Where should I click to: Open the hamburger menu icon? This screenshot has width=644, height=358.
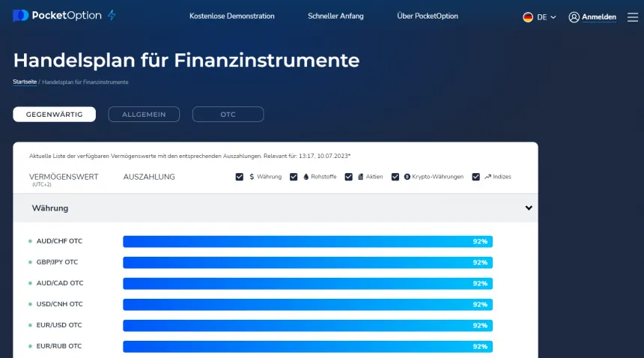[633, 16]
